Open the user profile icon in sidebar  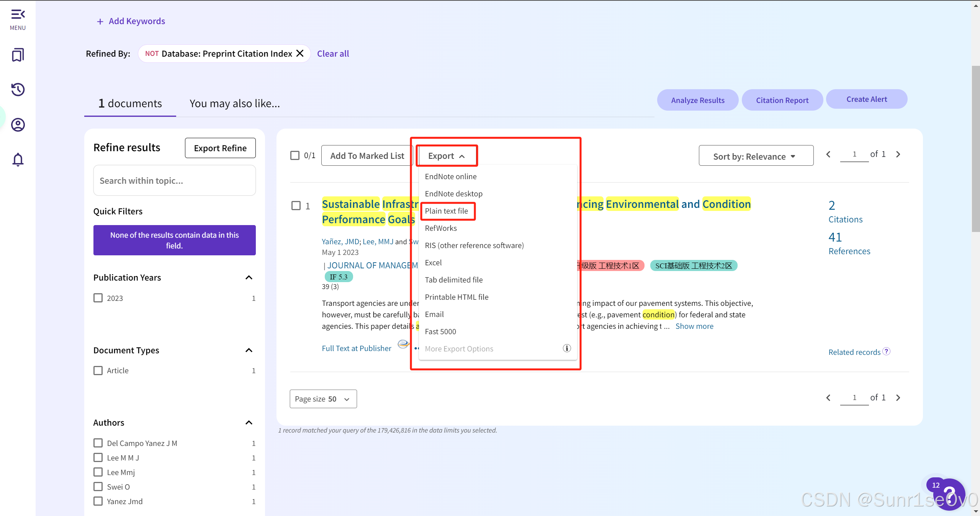(18, 125)
